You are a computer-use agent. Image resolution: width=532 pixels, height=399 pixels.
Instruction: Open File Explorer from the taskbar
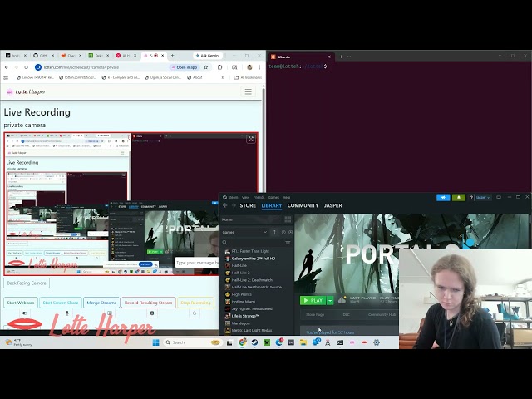point(303,342)
